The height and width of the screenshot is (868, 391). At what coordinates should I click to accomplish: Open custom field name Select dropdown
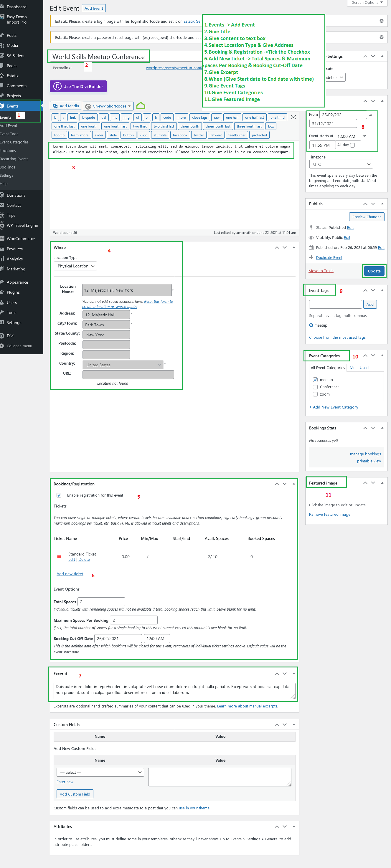(100, 772)
